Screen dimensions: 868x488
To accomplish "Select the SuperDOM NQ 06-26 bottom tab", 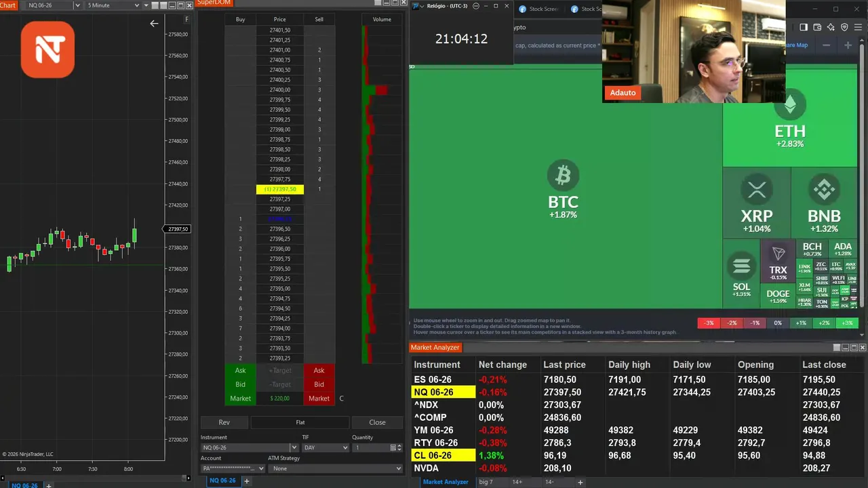I will pyautogui.click(x=222, y=481).
